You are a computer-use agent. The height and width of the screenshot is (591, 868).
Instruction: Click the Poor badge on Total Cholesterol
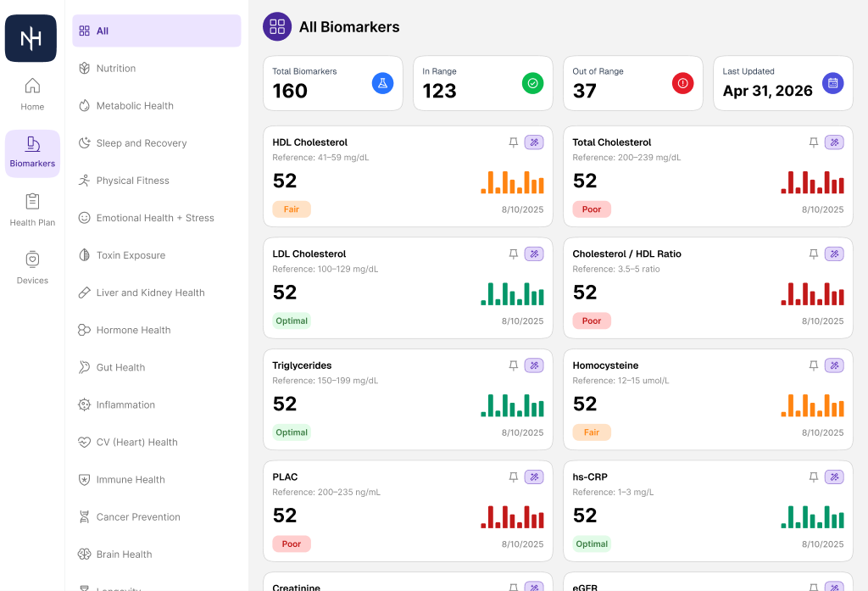click(x=591, y=209)
